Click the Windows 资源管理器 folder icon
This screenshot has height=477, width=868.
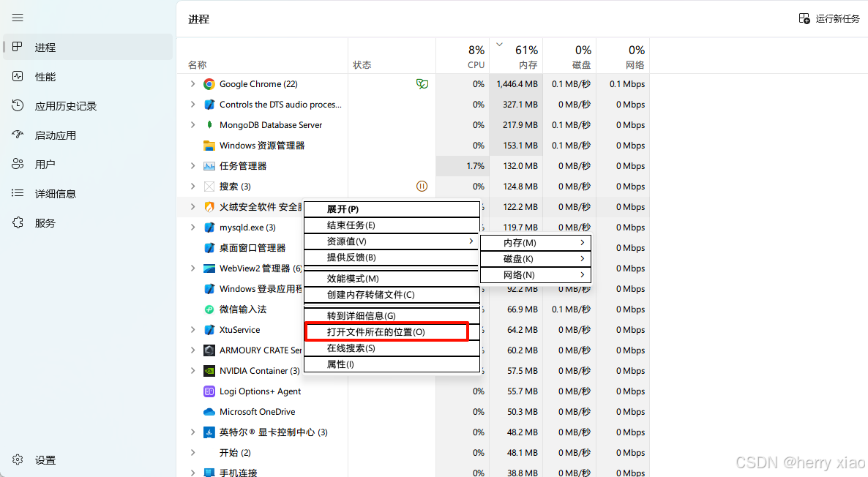(209, 146)
